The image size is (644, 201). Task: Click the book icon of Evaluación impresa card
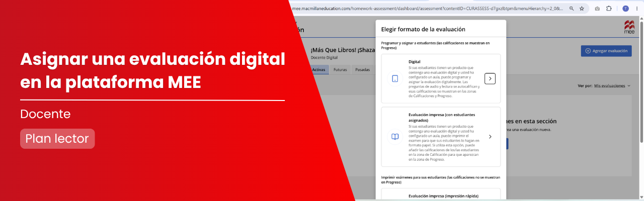tap(395, 137)
